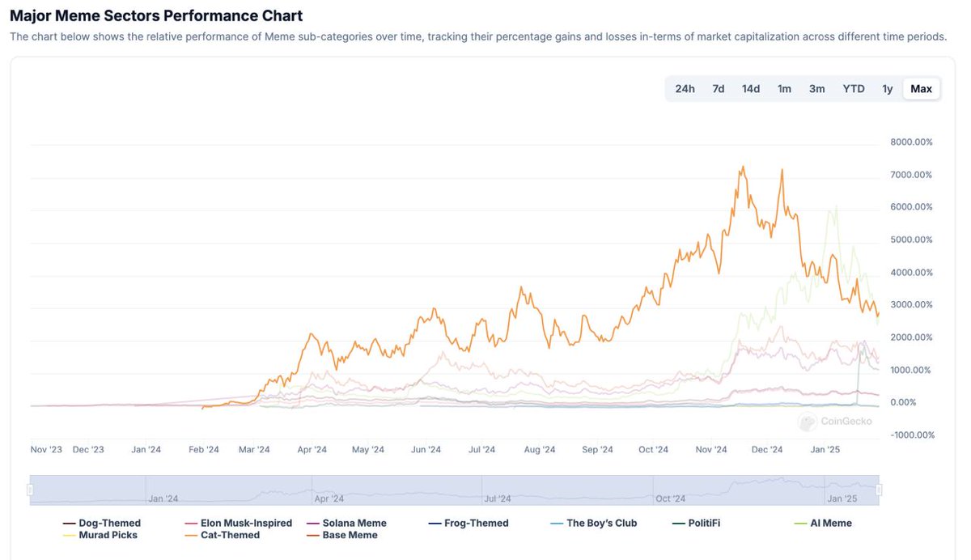Click the Aug '24 x-axis label

click(x=540, y=449)
